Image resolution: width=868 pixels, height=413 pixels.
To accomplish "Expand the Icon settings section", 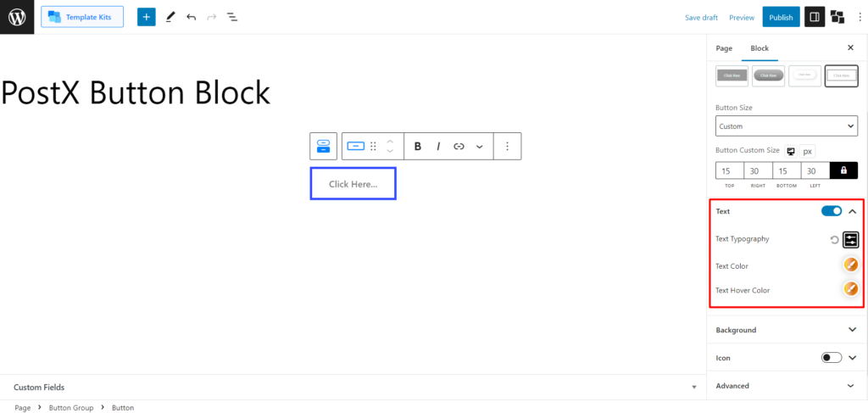I will click(853, 358).
